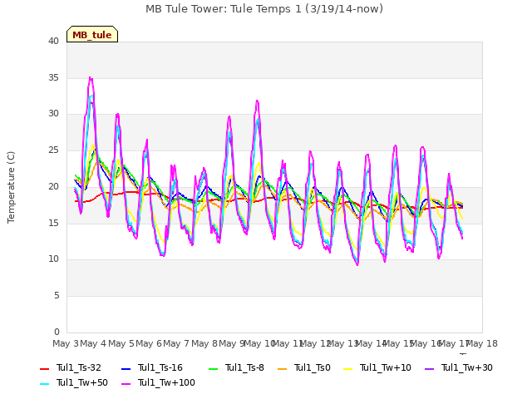Click the 35 y-axis tick label

pos(53,77)
